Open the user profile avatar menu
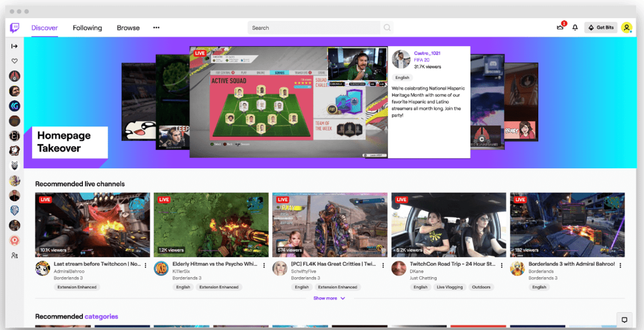Image resolution: width=644 pixels, height=330 pixels. point(627,28)
